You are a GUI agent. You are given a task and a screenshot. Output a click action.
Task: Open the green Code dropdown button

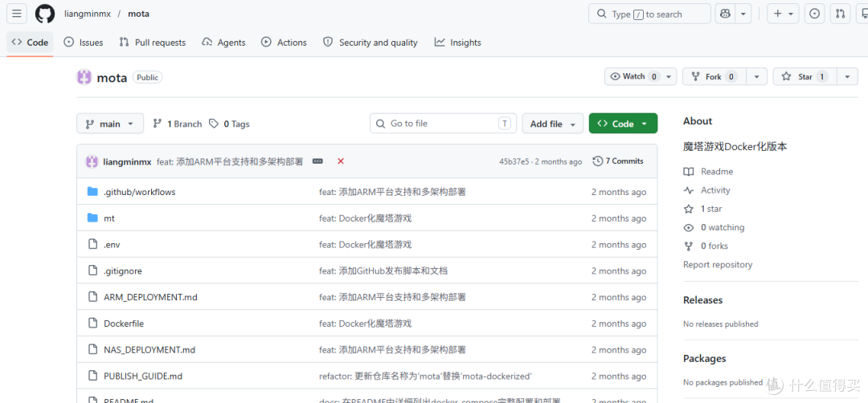pos(624,124)
